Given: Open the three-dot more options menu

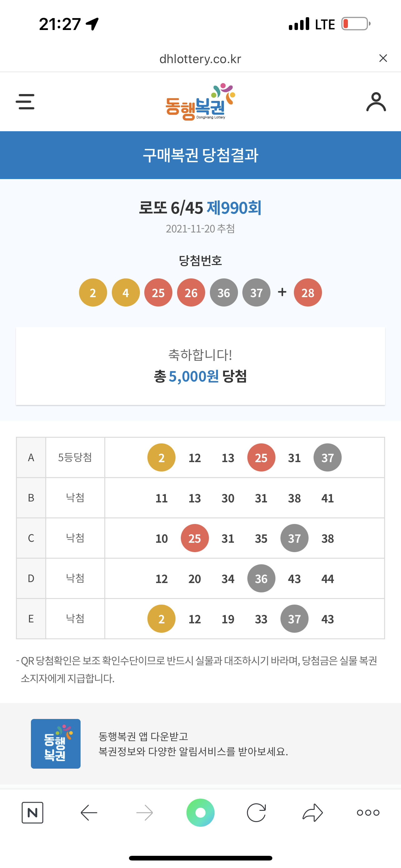Looking at the screenshot, I should coord(368,812).
